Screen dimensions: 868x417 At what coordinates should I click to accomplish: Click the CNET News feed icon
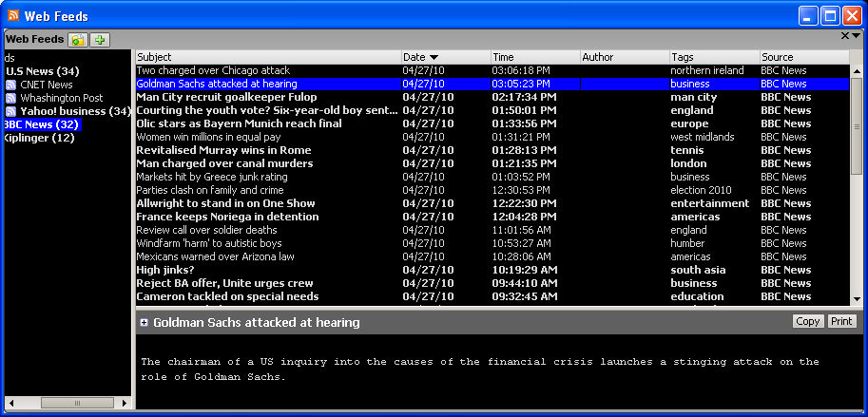(10, 85)
